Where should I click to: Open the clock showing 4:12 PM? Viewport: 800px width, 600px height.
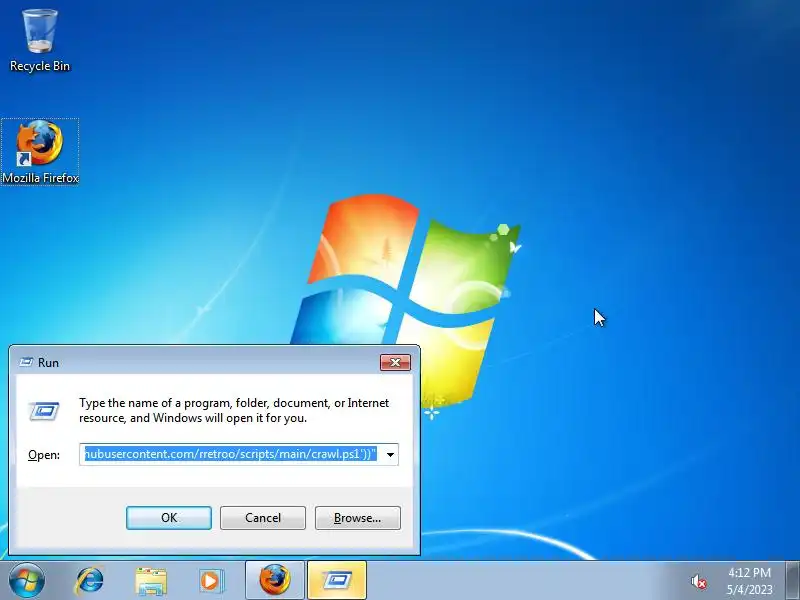click(x=749, y=572)
